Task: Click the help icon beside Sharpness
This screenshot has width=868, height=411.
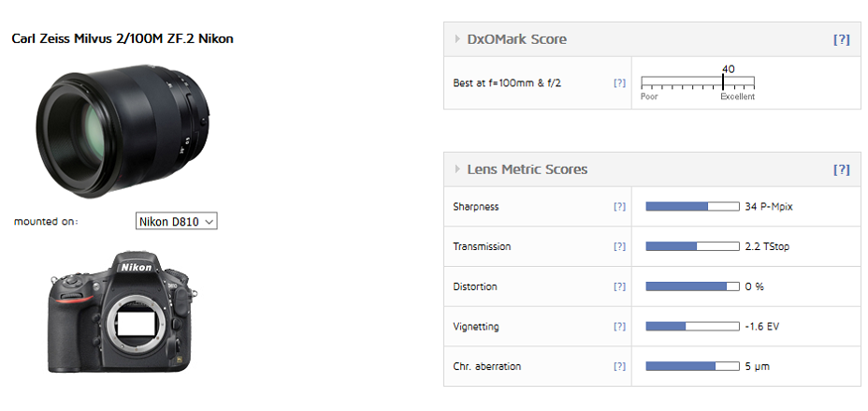Action: [619, 206]
